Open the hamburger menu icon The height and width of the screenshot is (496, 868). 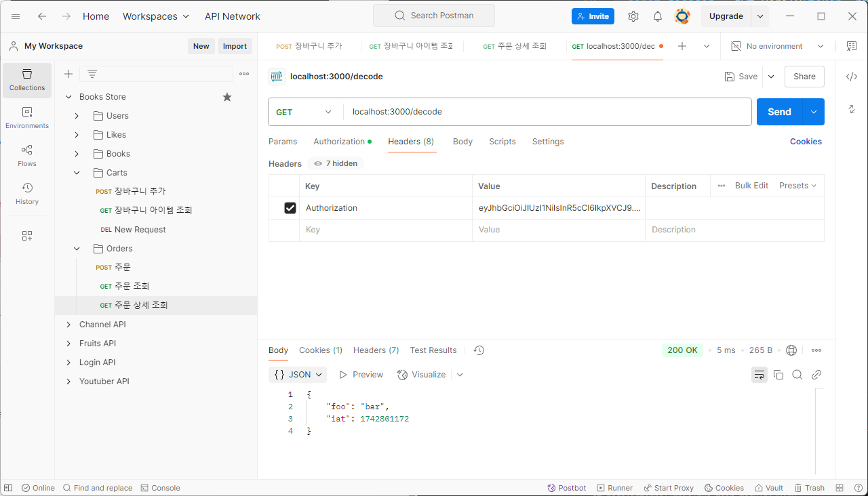[16, 16]
